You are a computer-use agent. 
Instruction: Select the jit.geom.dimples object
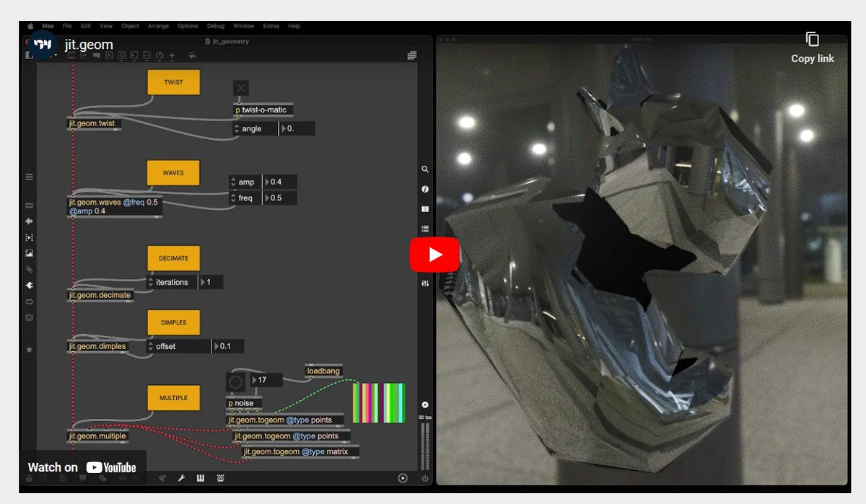pos(98,346)
